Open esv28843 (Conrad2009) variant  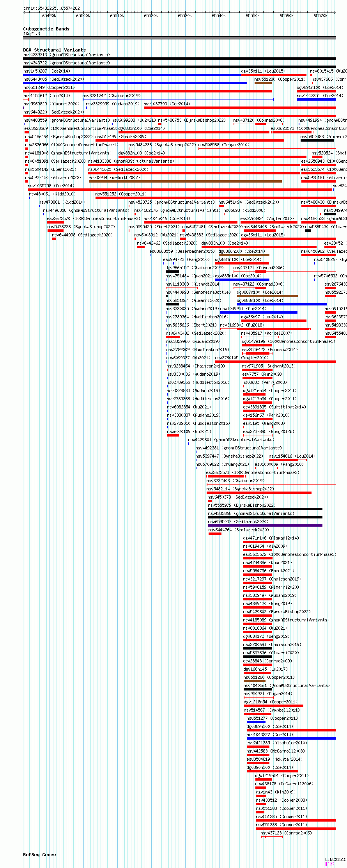tap(267, 661)
